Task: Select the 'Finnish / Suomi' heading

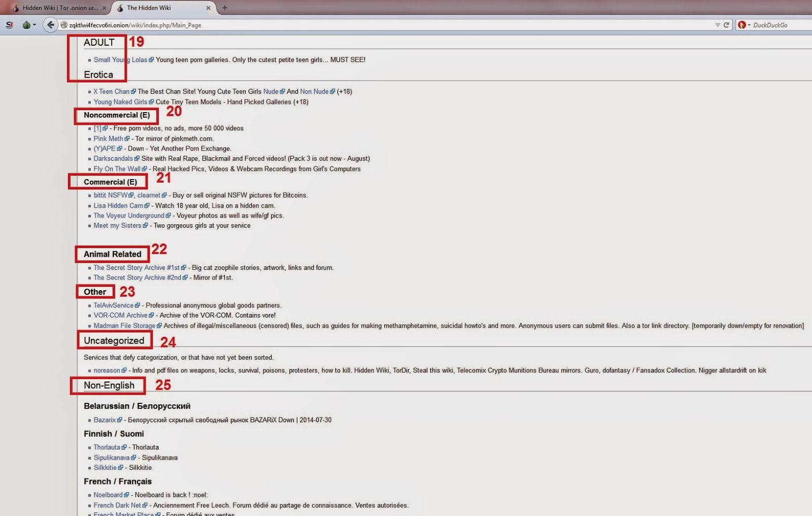Action: (x=114, y=434)
